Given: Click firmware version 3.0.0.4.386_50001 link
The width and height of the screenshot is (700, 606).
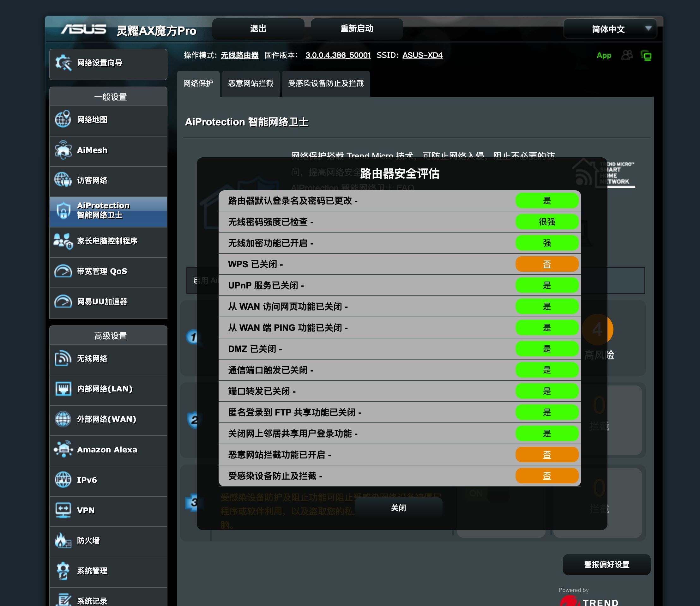Looking at the screenshot, I should pyautogui.click(x=338, y=55).
